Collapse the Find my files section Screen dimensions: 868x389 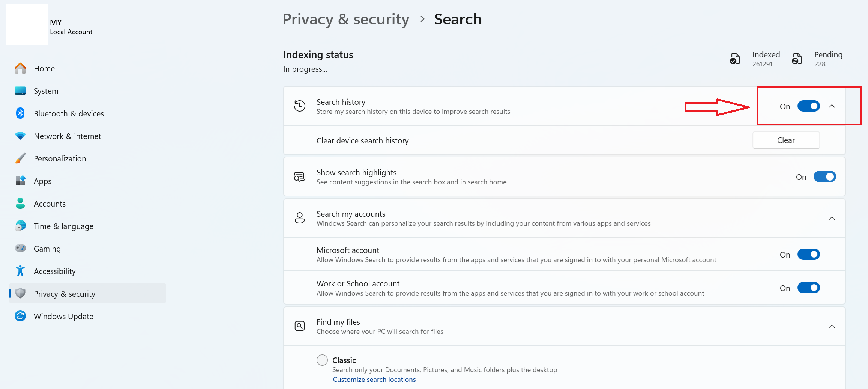pyautogui.click(x=832, y=327)
